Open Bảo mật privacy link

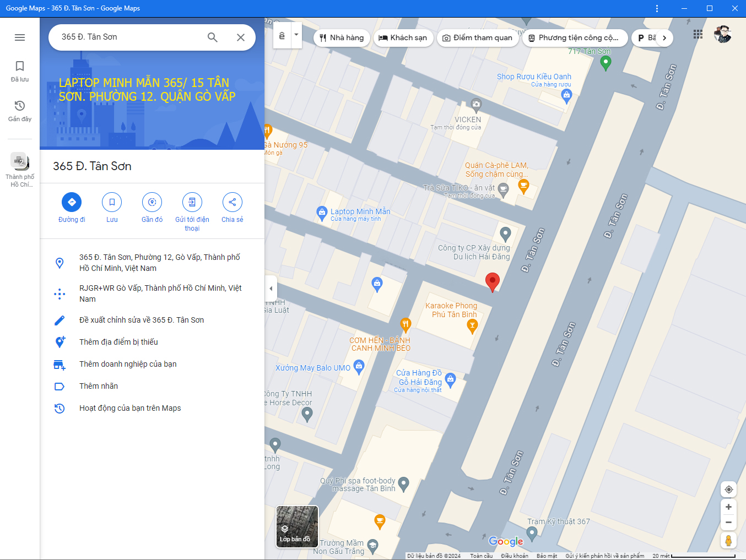coord(547,556)
